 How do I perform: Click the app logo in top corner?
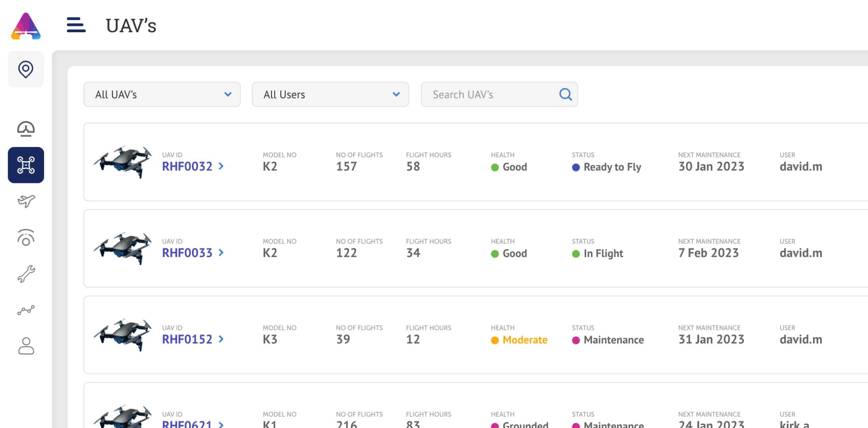tap(26, 26)
